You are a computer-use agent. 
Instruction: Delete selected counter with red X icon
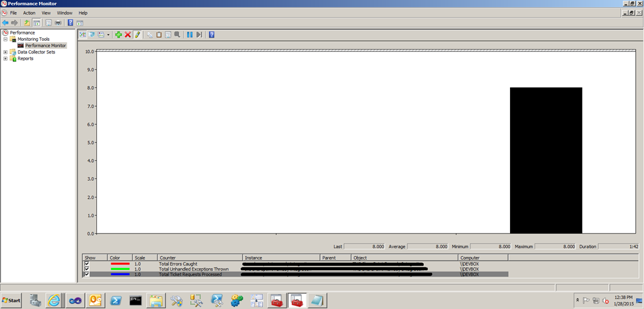pos(128,35)
